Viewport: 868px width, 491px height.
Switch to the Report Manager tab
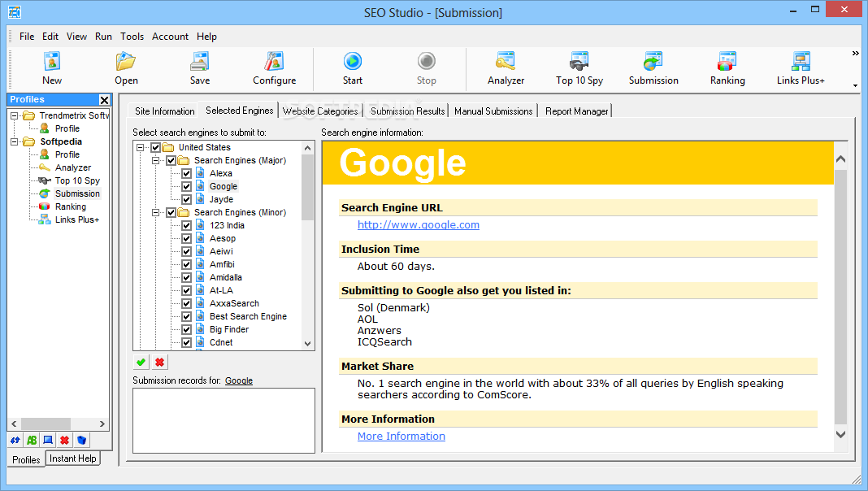point(576,111)
